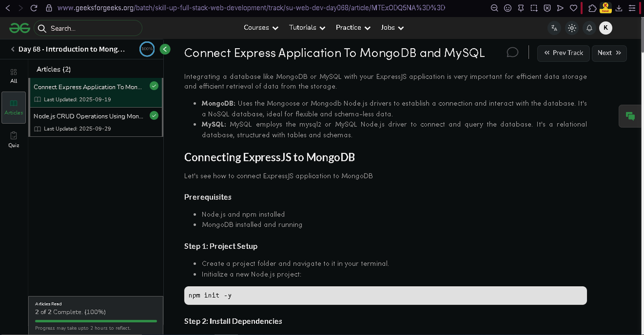This screenshot has height=335, width=644.
Task: Click the Last Updated: 2025-09-29 text
Action: click(x=77, y=129)
